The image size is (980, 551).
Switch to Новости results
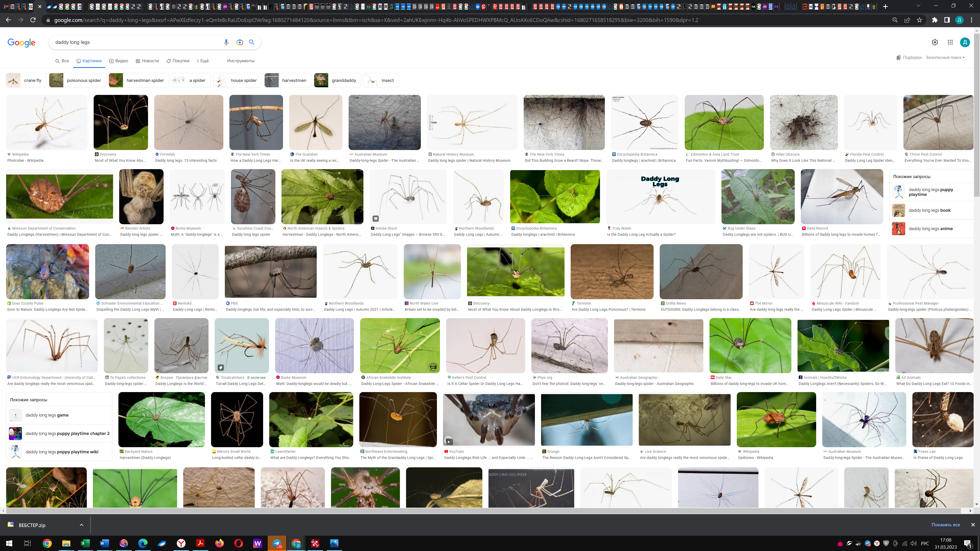pyautogui.click(x=147, y=61)
